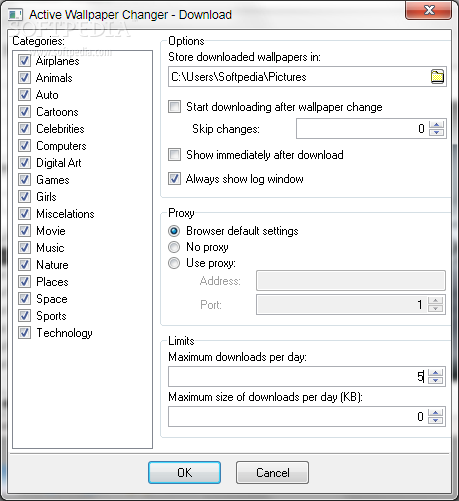Toggle the Music category checkbox

(24, 248)
